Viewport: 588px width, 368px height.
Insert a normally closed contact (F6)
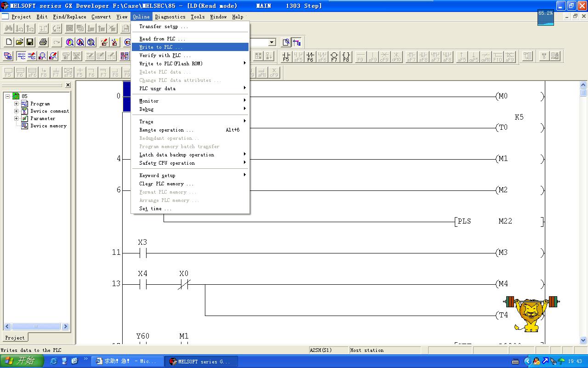(x=310, y=57)
